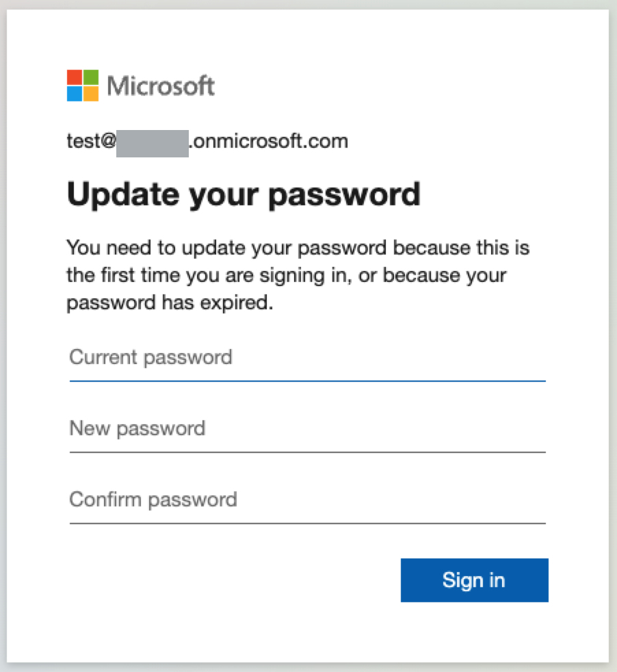Screen dimensions: 617x672
Task: Click the "Update your password" heading
Action: click(x=243, y=194)
